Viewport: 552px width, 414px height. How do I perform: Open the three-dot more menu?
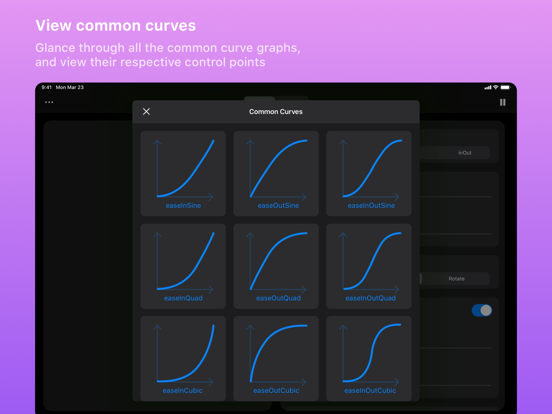(x=49, y=102)
